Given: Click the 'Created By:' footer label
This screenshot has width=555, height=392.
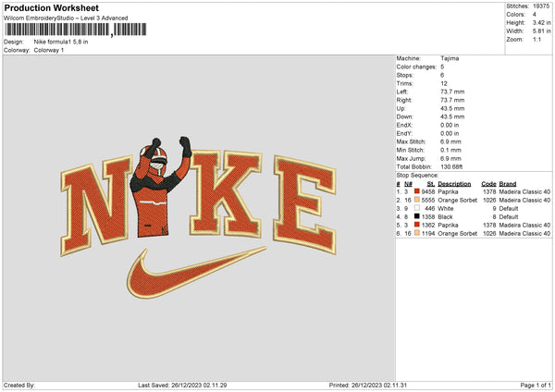Looking at the screenshot, I should coord(19,385).
